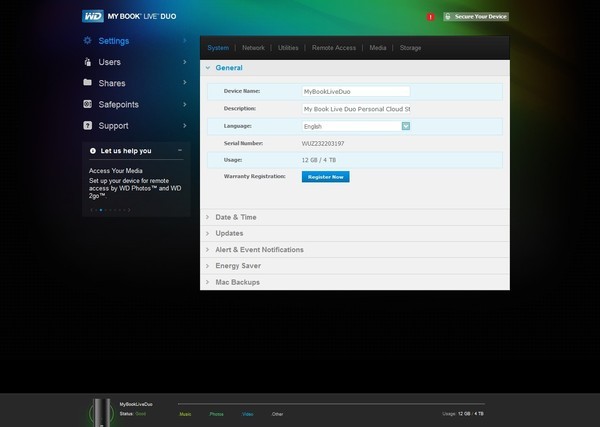The image size is (600, 427).
Task: Click the Support question mark icon
Action: [88, 126]
